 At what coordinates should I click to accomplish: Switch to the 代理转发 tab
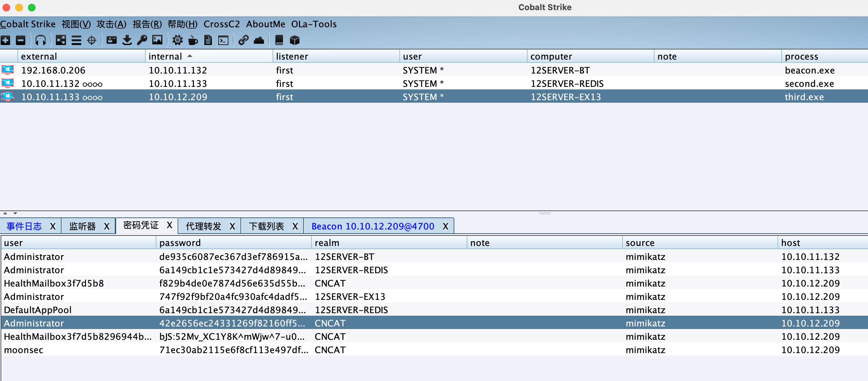coord(203,226)
